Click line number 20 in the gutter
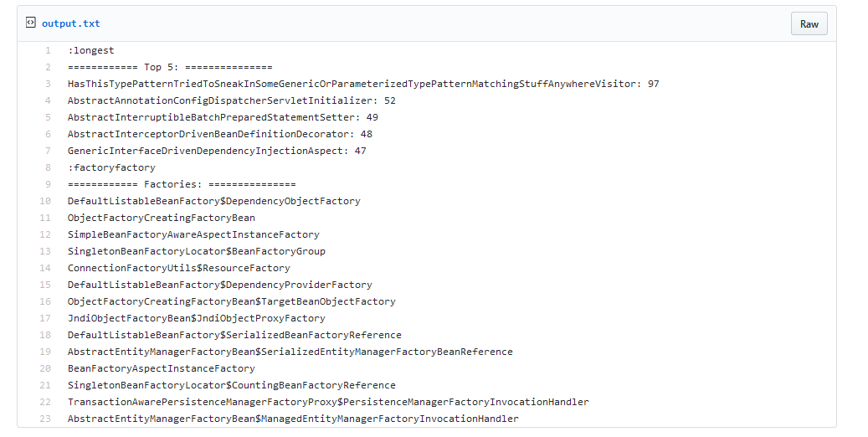The height and width of the screenshot is (437, 868). tap(46, 368)
